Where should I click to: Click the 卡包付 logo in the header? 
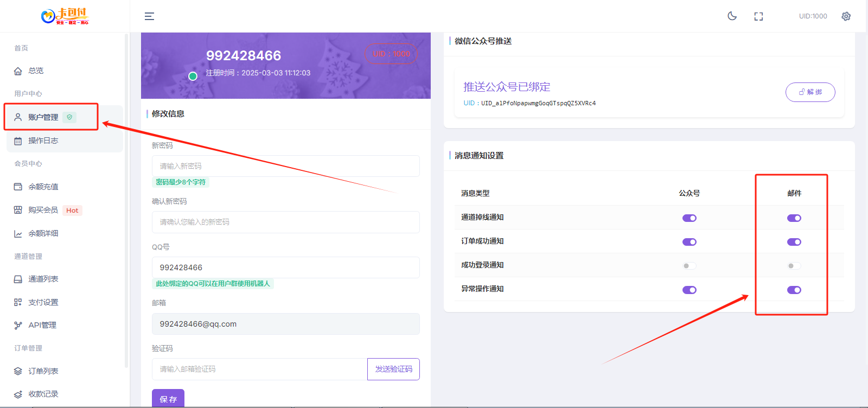tap(65, 16)
